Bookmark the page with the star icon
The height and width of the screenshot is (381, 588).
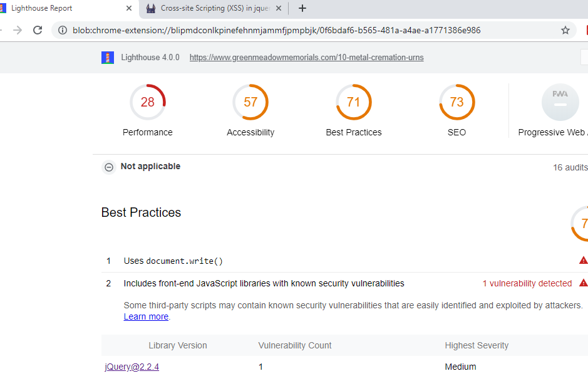point(565,29)
